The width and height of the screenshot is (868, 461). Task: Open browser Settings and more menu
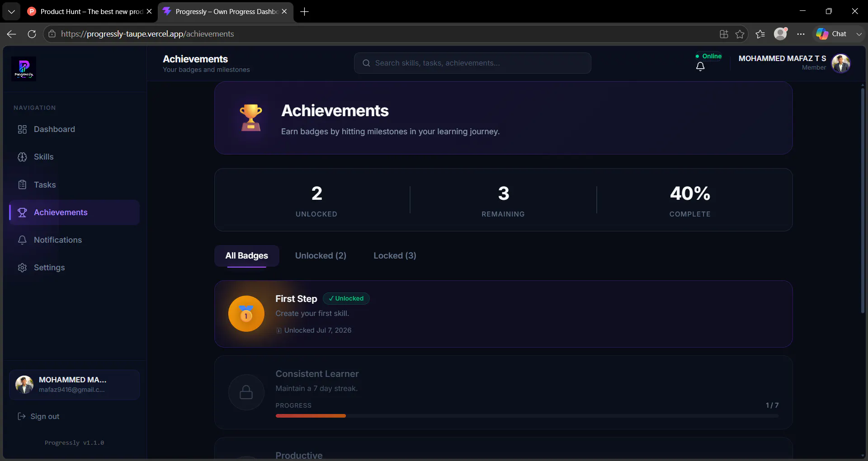801,34
